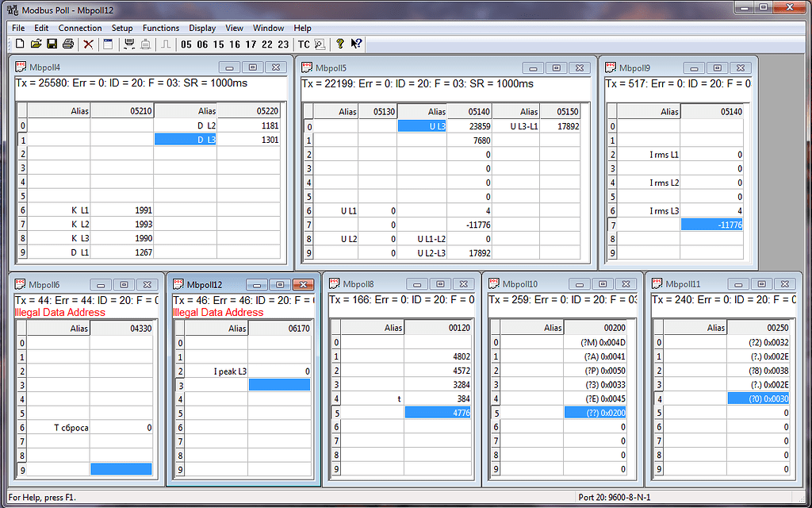Click the connect toolbar icon

click(x=129, y=44)
